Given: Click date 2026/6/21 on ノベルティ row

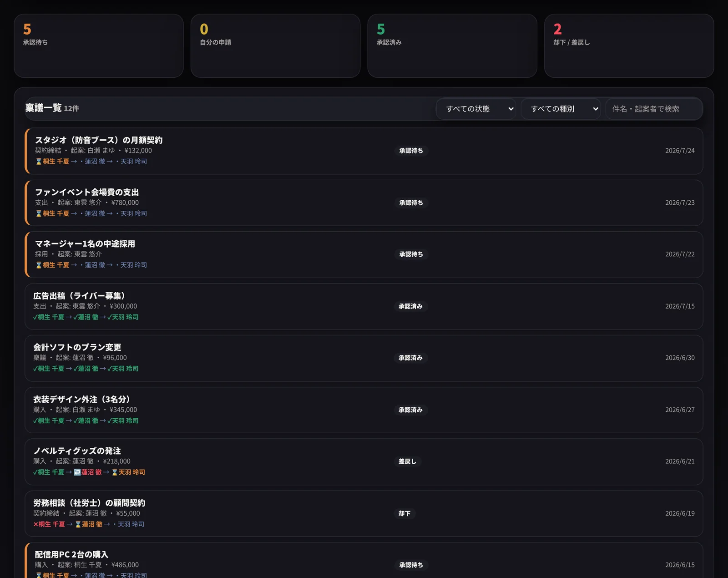Looking at the screenshot, I should click(x=680, y=461).
